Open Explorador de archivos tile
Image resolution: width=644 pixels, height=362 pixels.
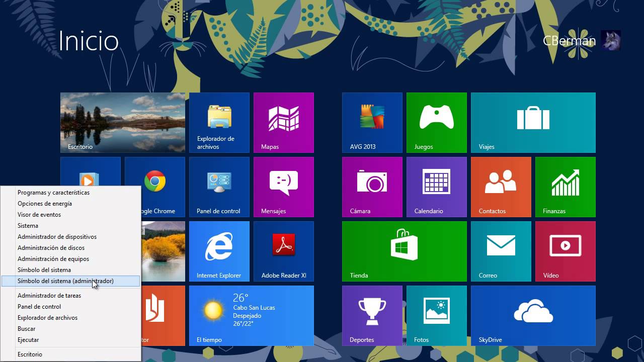coord(219,123)
